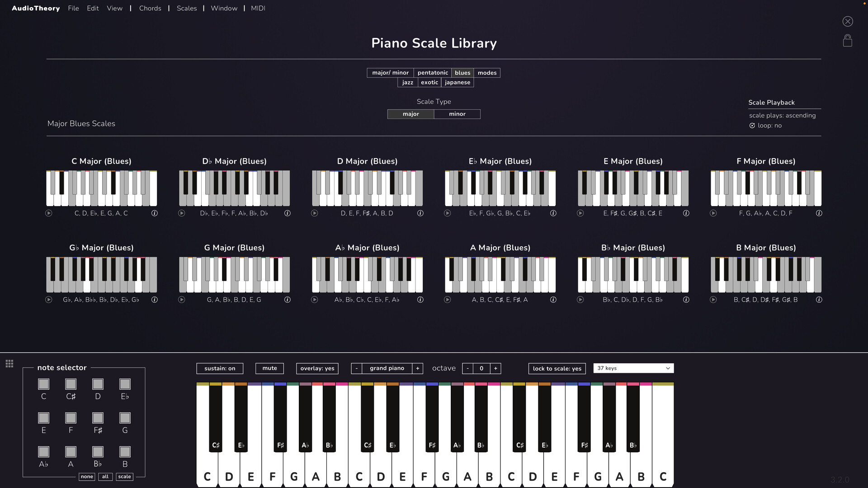Check the B note box
Image resolution: width=868 pixels, height=488 pixels.
point(125,452)
